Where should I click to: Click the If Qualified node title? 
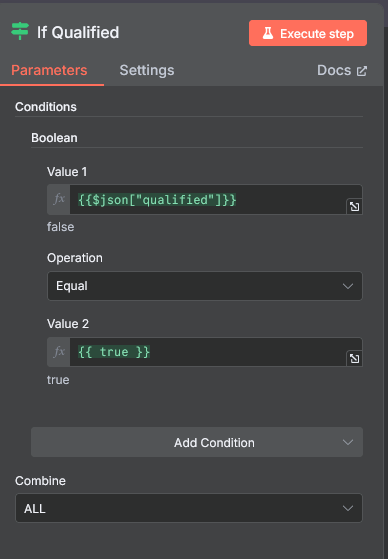[x=78, y=32]
